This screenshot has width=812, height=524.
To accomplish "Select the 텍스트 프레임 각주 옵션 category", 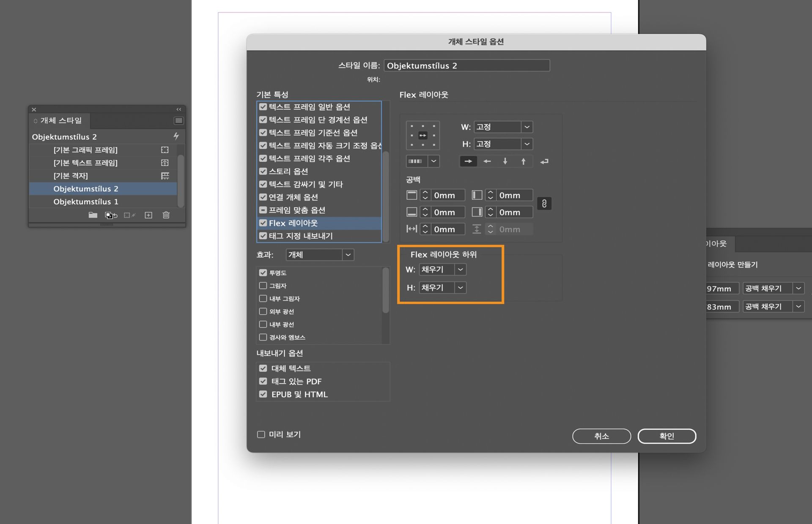I will click(x=310, y=158).
